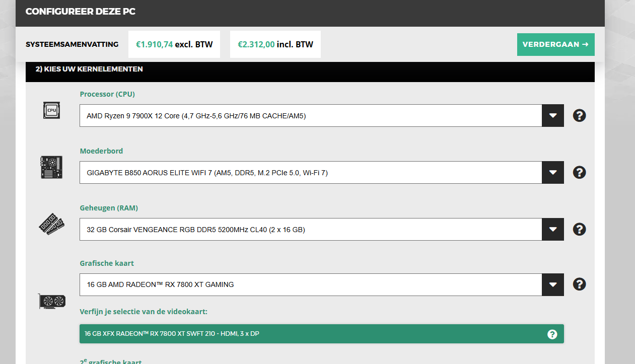Click the motherboard icon
Viewport: 635px width, 364px height.
(51, 167)
